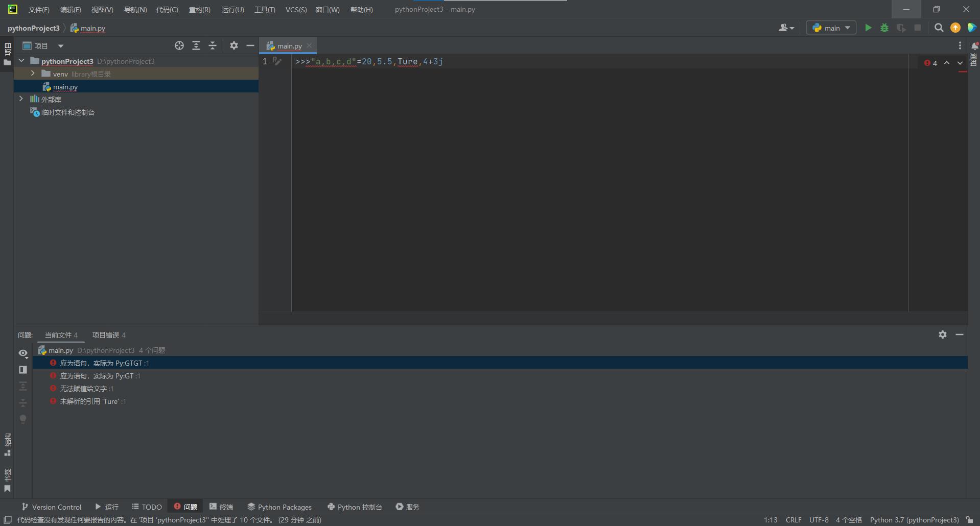Open the main run configuration dropdown
980x526 pixels.
point(831,28)
